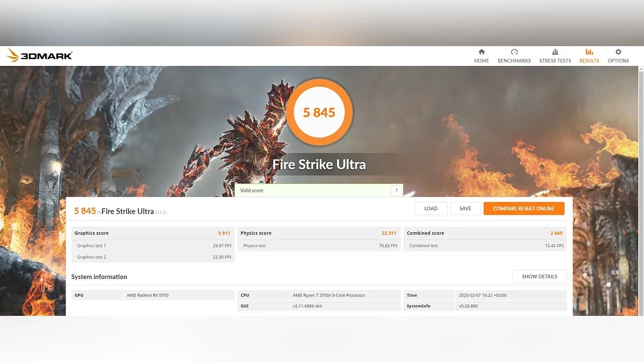This screenshot has height=362, width=644.
Task: Open the Options tab
Action: 618,56
